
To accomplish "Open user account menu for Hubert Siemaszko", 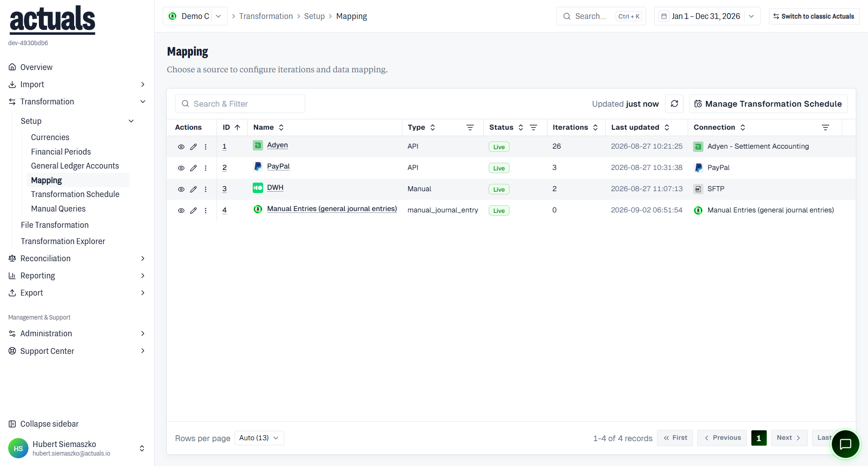I will (77, 448).
